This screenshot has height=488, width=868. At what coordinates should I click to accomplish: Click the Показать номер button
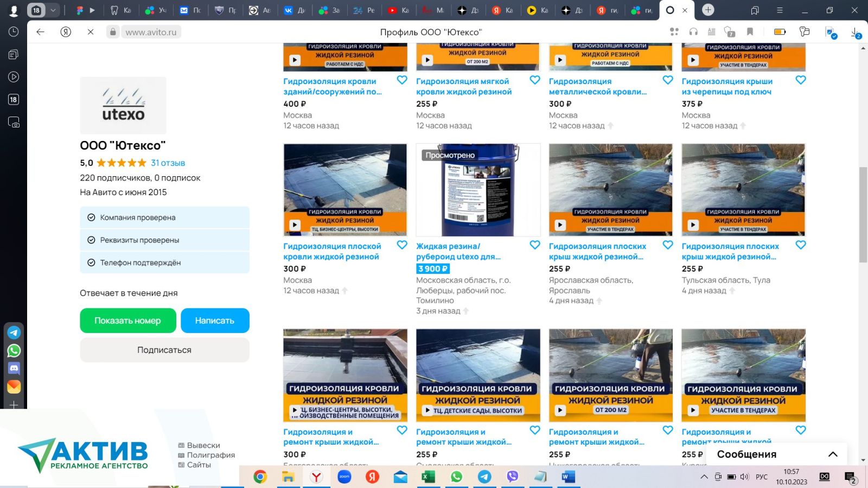pyautogui.click(x=128, y=320)
